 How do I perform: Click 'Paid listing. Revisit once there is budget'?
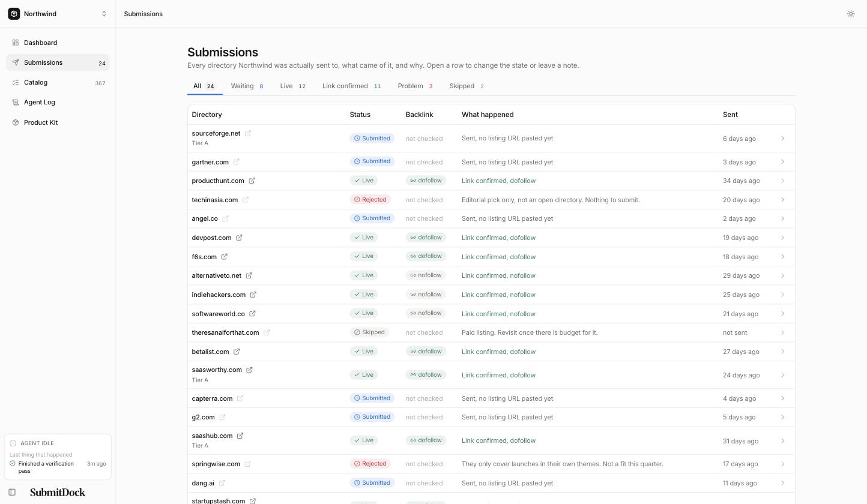coord(530,332)
